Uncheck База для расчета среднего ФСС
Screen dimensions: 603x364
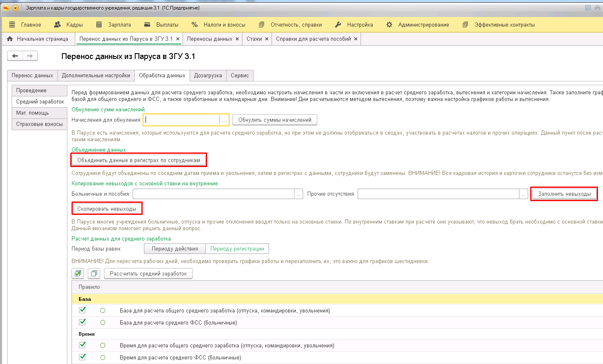[x=82, y=322]
